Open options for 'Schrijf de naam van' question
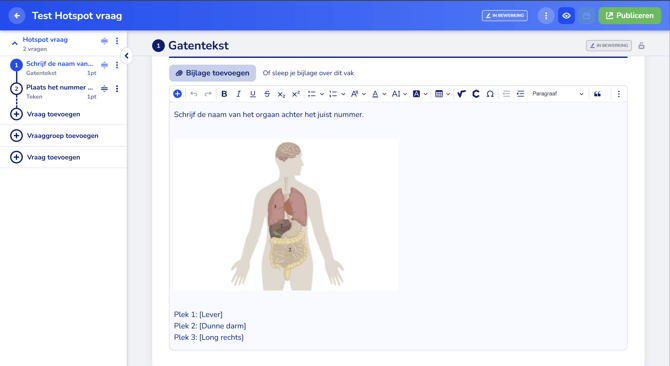Screen dimensions: 670x366 click(x=117, y=65)
